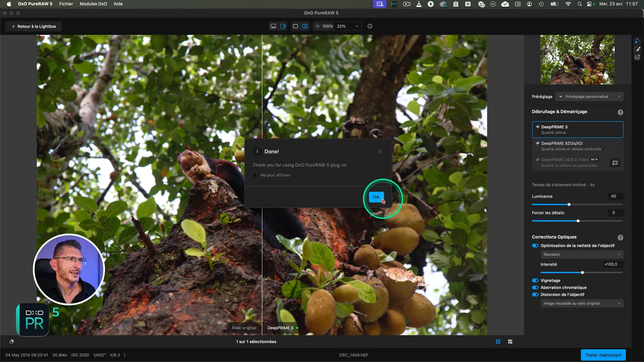Open the corrections sparkle panel icon

[637, 41]
